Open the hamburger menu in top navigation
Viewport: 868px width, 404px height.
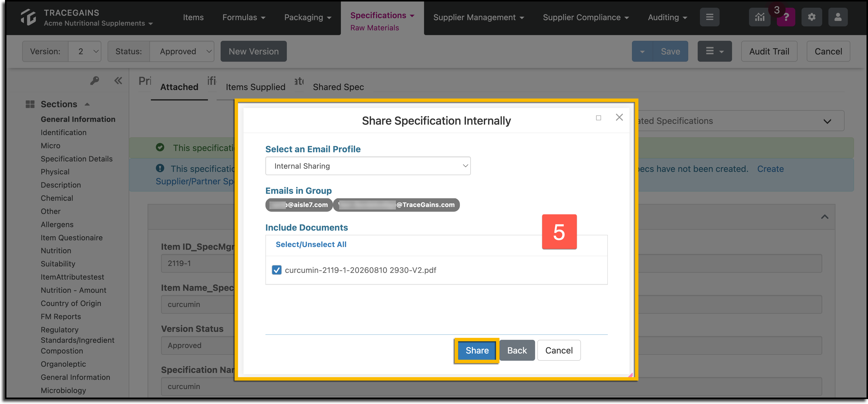pyautogui.click(x=709, y=17)
